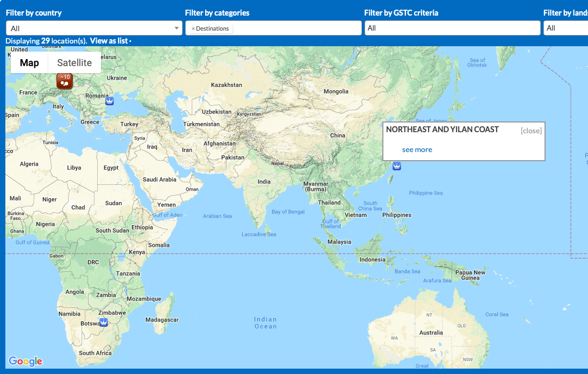Image resolution: width=588 pixels, height=374 pixels.
Task: Click the Turkey label on the map
Action: pyautogui.click(x=129, y=124)
